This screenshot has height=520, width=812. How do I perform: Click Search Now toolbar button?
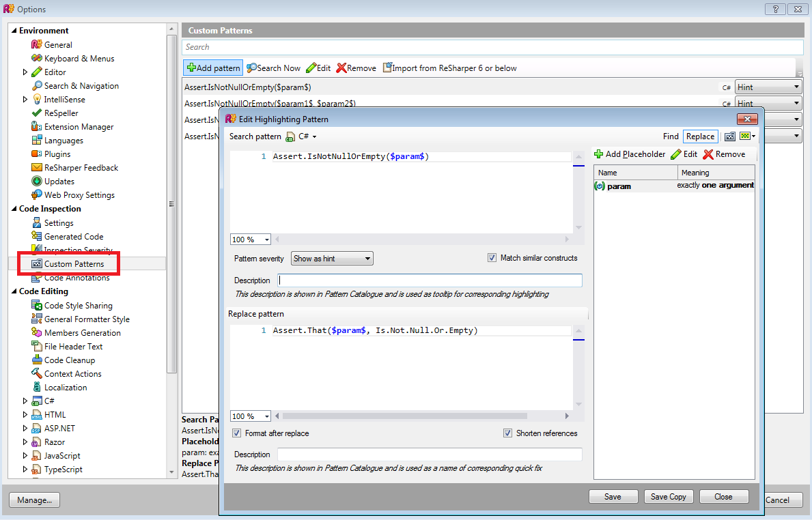coord(273,68)
